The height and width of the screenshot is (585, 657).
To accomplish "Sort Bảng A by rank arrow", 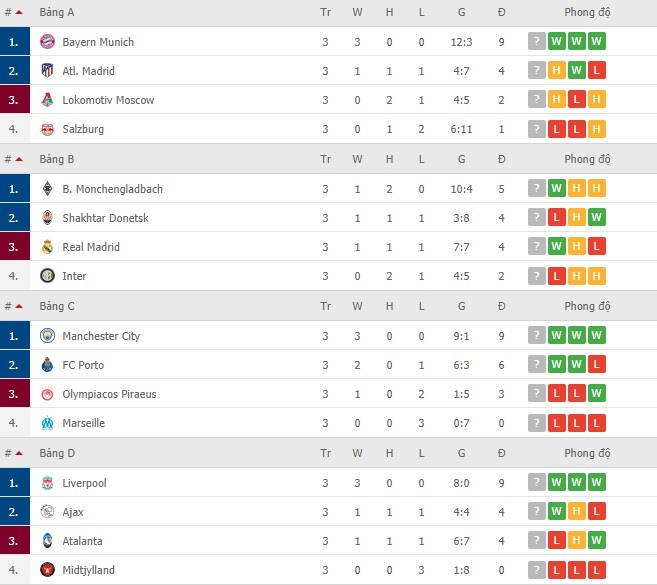I will coord(19,12).
